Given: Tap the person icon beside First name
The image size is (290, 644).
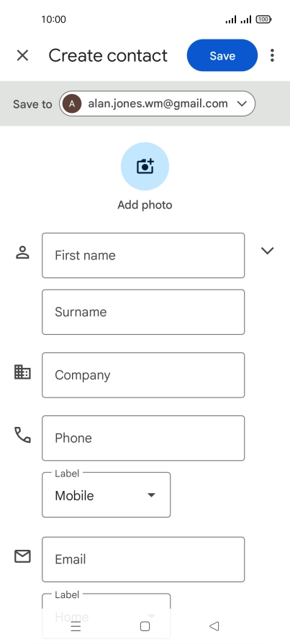Looking at the screenshot, I should (22, 252).
